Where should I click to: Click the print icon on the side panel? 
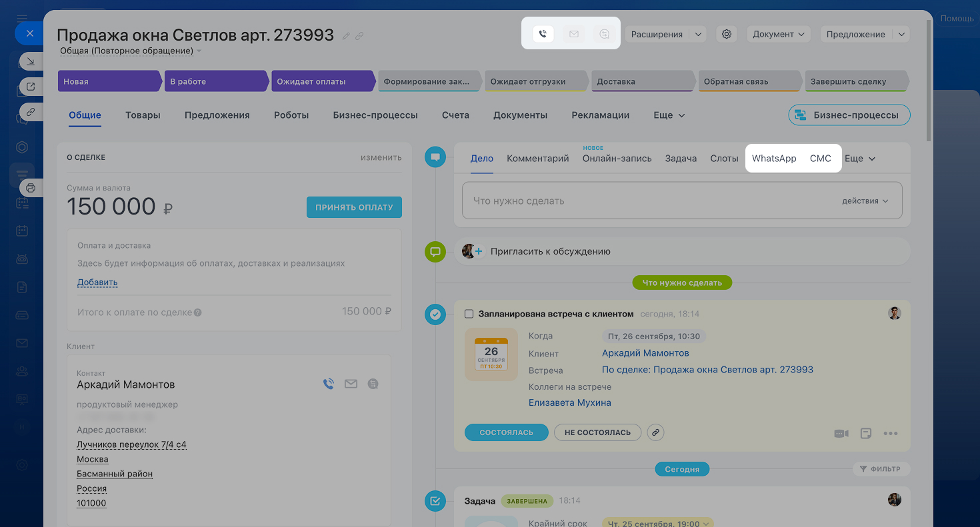(x=30, y=188)
